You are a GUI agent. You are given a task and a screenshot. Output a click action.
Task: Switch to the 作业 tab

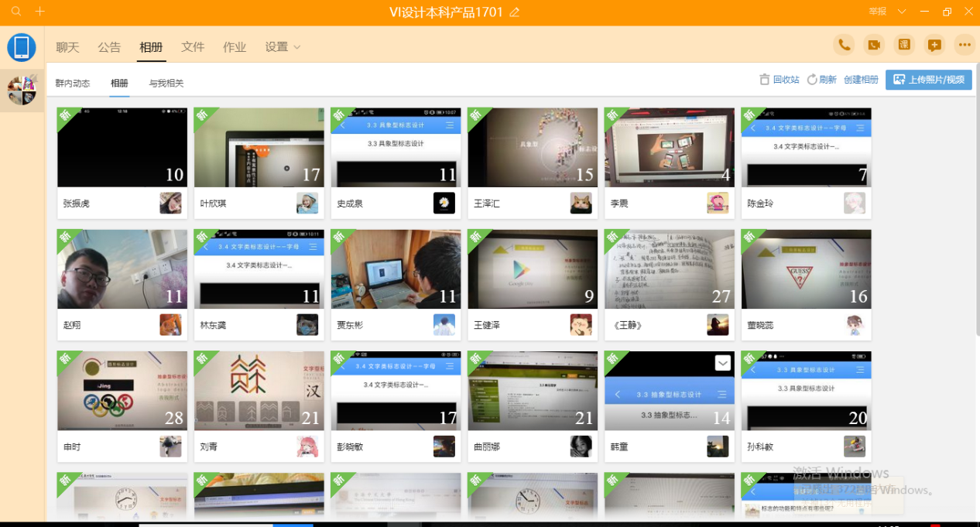click(235, 47)
